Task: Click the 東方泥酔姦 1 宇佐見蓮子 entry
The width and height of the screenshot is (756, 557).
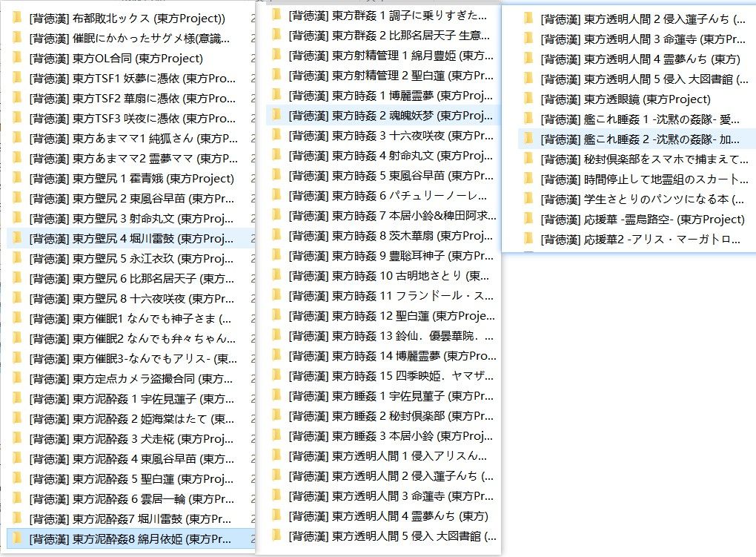Action: (132, 398)
